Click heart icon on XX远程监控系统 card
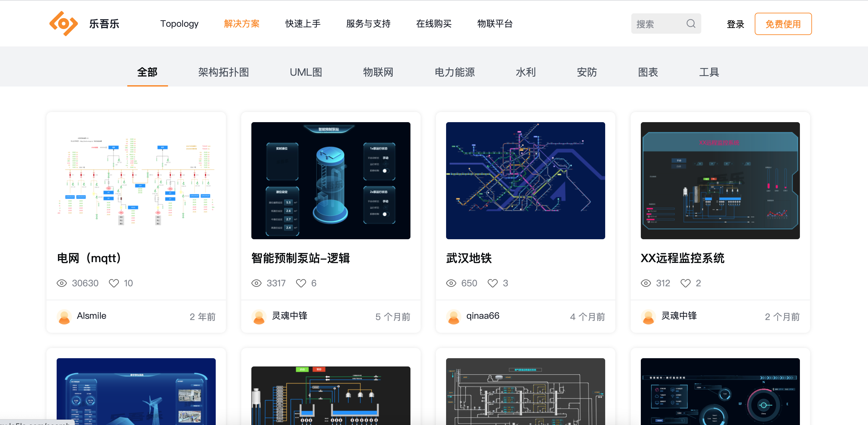Image resolution: width=868 pixels, height=425 pixels. tap(685, 283)
